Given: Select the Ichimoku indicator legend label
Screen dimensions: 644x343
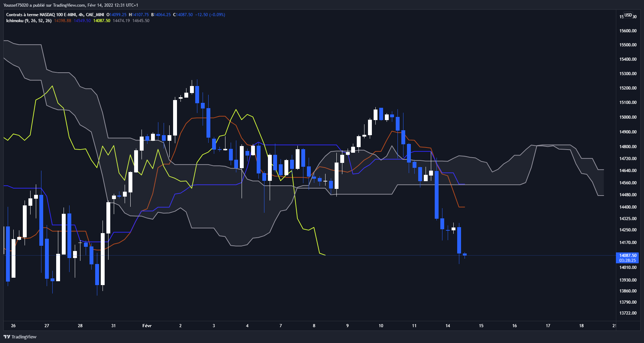Looking at the screenshot, I should coord(15,21).
